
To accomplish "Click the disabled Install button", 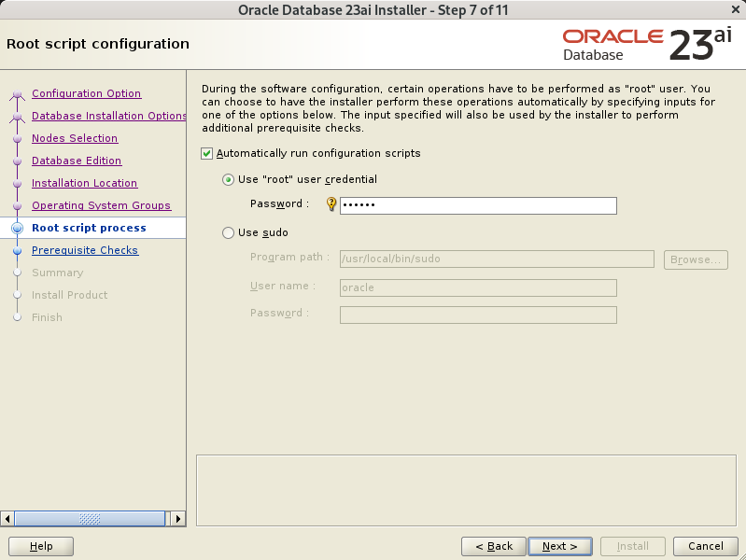I will (633, 546).
